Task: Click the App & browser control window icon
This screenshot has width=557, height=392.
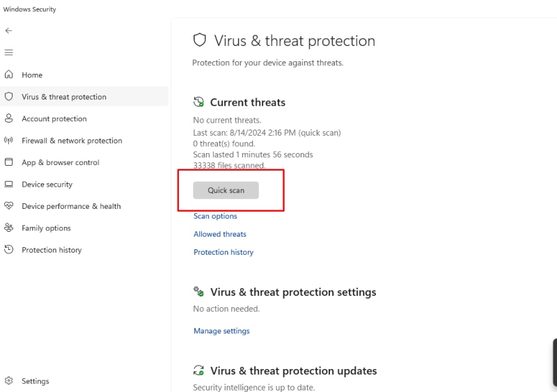Action: click(8, 162)
